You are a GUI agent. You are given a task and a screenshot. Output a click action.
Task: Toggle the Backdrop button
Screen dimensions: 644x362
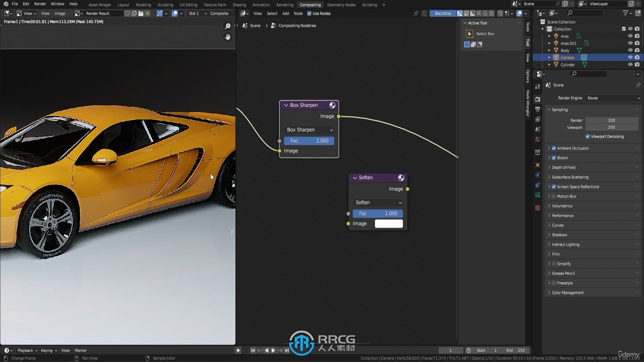pyautogui.click(x=443, y=13)
